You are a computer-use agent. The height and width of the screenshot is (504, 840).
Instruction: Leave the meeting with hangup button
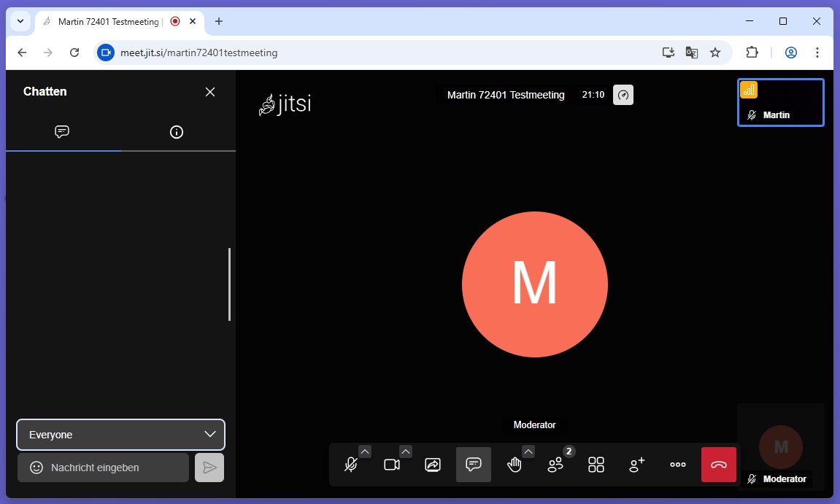(x=719, y=465)
